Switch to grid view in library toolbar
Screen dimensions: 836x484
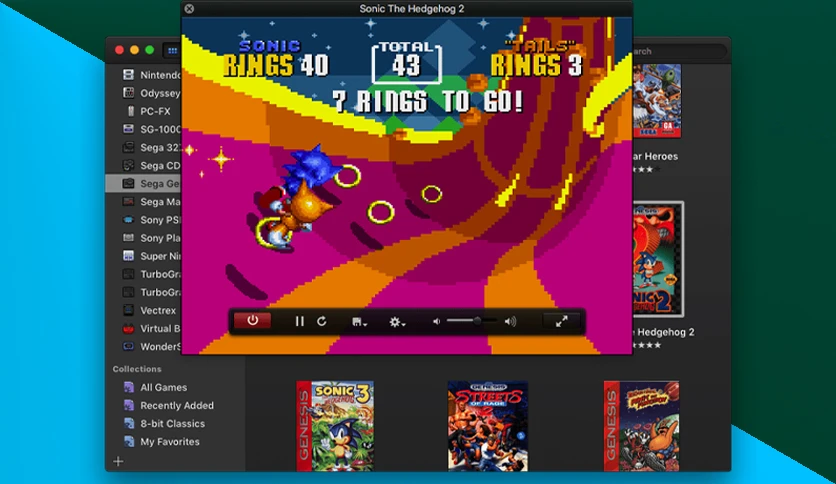[172, 51]
